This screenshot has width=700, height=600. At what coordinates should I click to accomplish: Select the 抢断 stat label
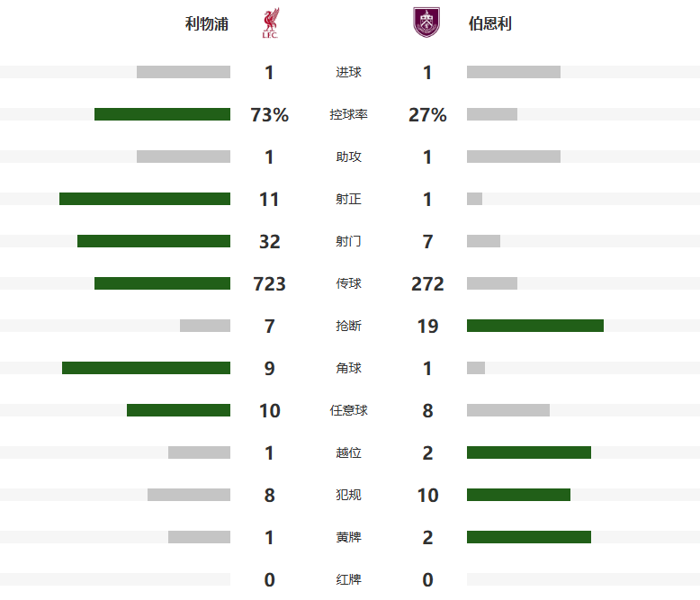348,327
